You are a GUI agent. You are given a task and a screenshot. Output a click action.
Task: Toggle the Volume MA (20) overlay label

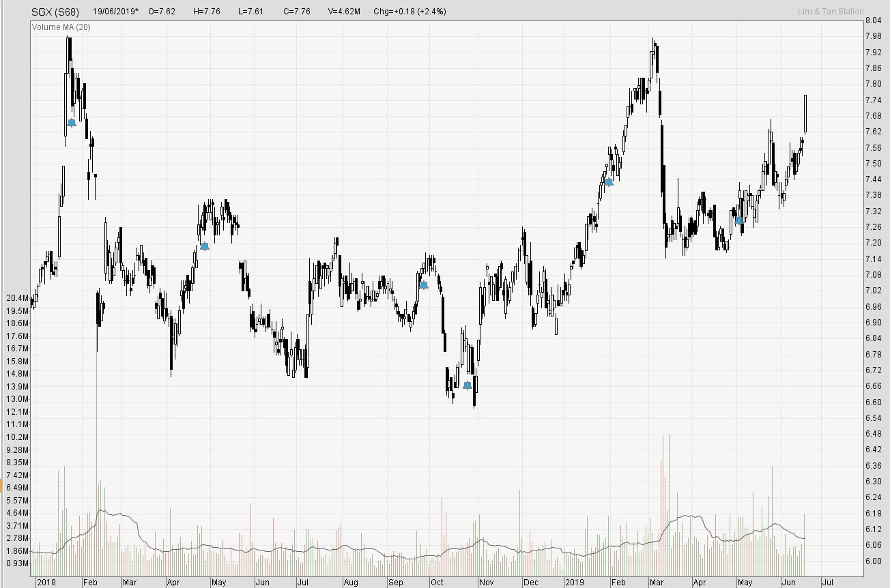[60, 27]
